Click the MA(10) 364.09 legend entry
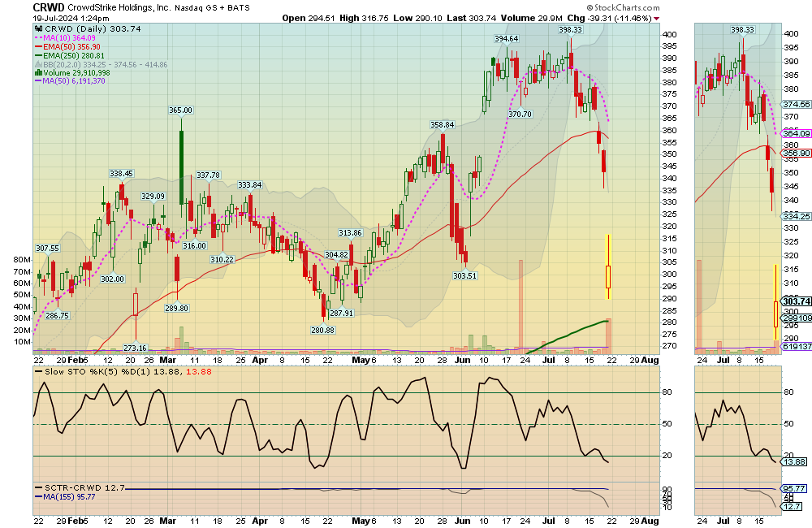 coord(65,38)
